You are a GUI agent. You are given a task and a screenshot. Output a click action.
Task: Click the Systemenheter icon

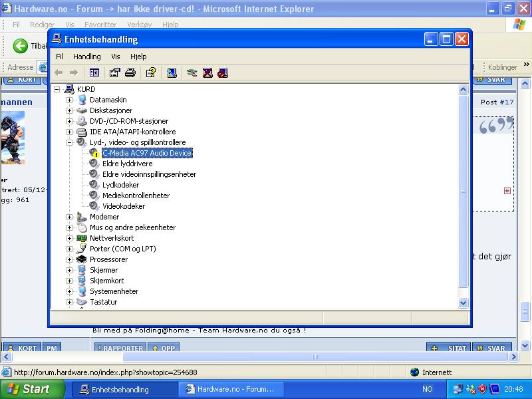tap(82, 291)
